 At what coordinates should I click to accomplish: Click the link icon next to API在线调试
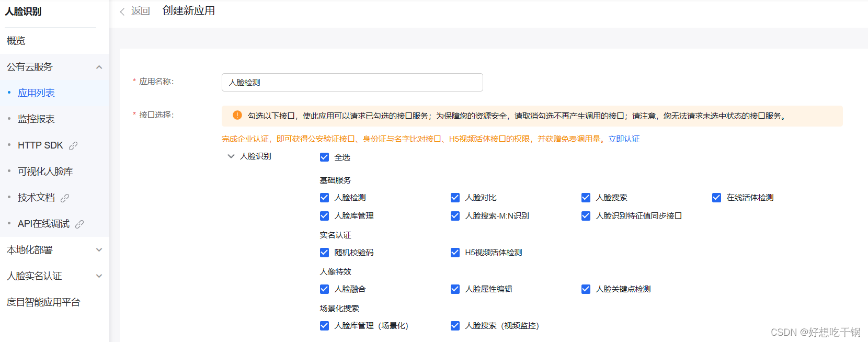click(x=79, y=224)
